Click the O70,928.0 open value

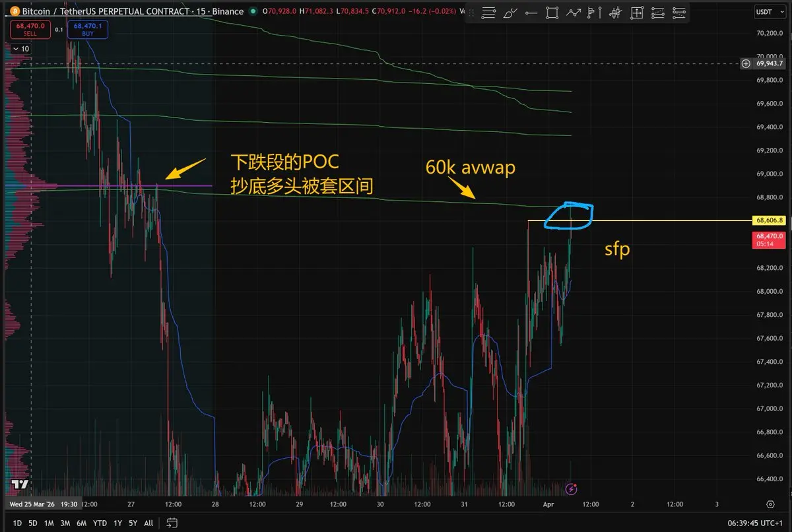279,11
